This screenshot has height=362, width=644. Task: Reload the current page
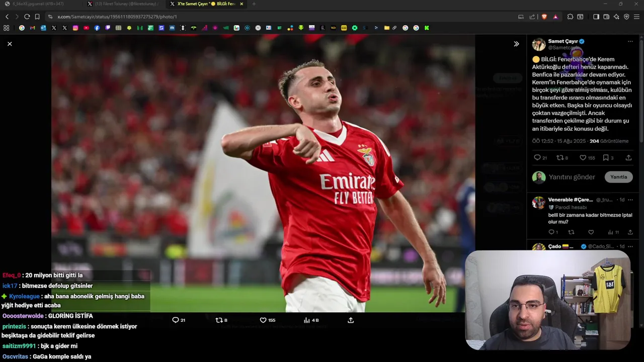coord(27,17)
